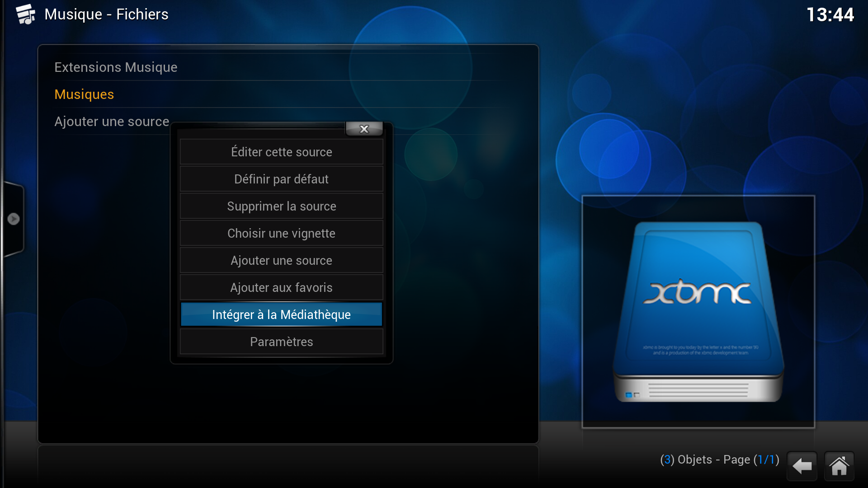Image resolution: width=868 pixels, height=488 pixels.
Task: Open the side panel arrow handle
Action: pyautogui.click(x=14, y=219)
